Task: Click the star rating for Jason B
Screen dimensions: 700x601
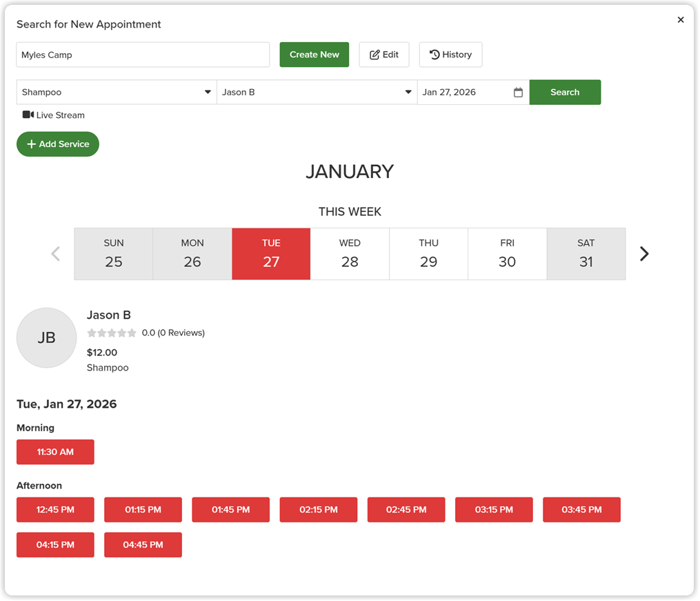Action: (x=112, y=333)
